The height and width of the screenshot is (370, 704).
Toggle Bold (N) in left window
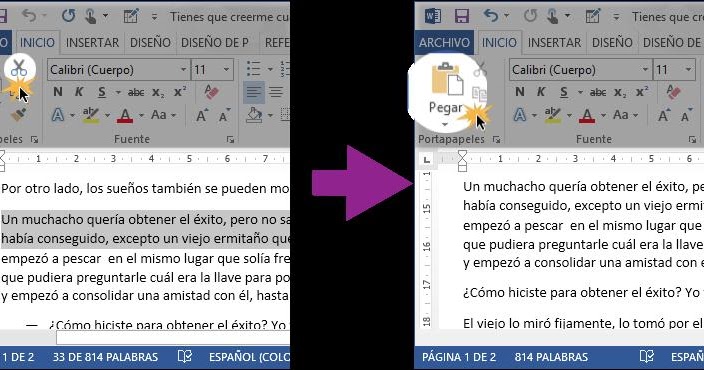point(57,92)
